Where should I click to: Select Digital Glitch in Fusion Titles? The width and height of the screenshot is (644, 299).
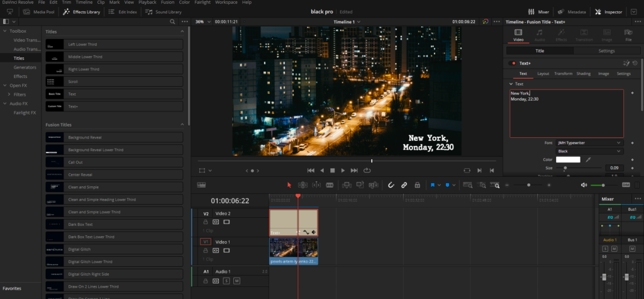click(114, 249)
